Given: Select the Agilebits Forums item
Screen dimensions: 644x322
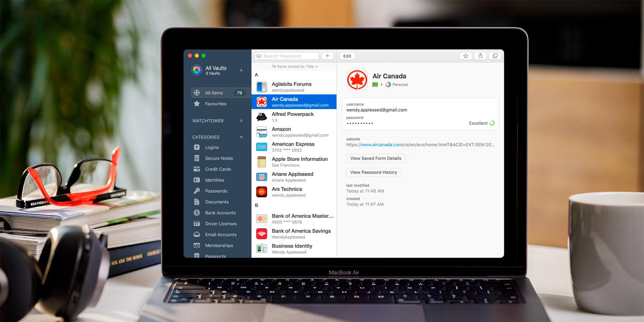Looking at the screenshot, I should pyautogui.click(x=294, y=87).
